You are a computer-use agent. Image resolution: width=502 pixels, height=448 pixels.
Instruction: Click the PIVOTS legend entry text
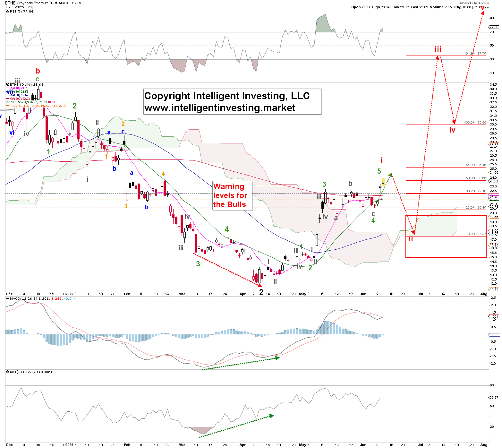[x=38, y=106]
